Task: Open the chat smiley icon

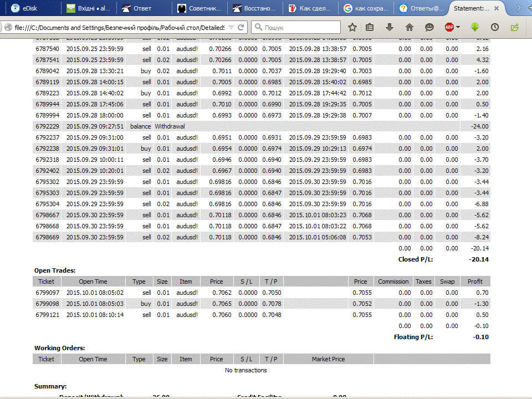Action: tap(429, 27)
